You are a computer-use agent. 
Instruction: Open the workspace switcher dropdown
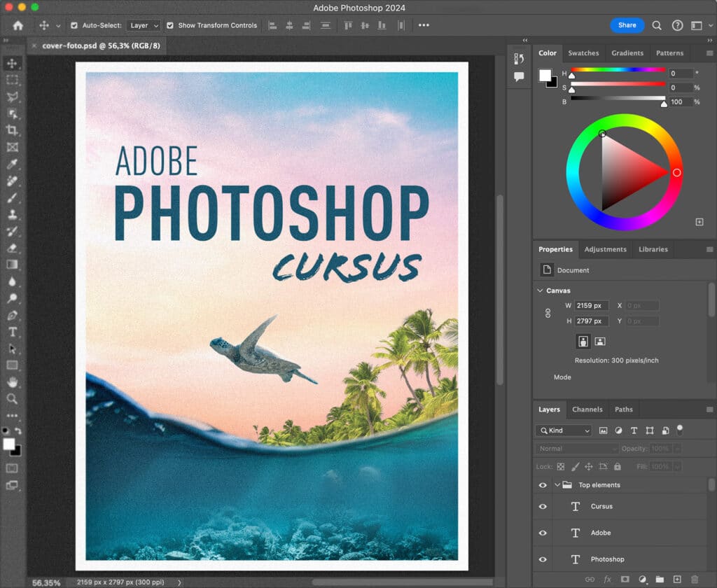pyautogui.click(x=711, y=26)
